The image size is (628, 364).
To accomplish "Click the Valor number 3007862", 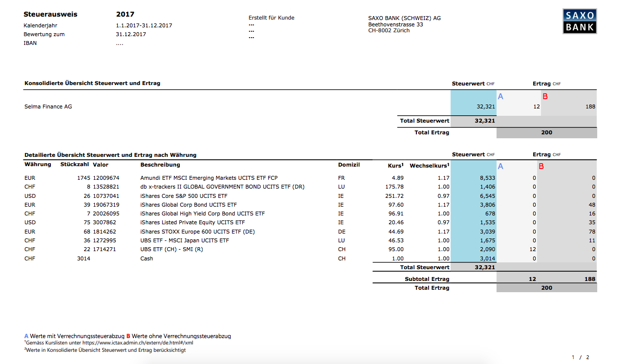I will click(105, 222).
